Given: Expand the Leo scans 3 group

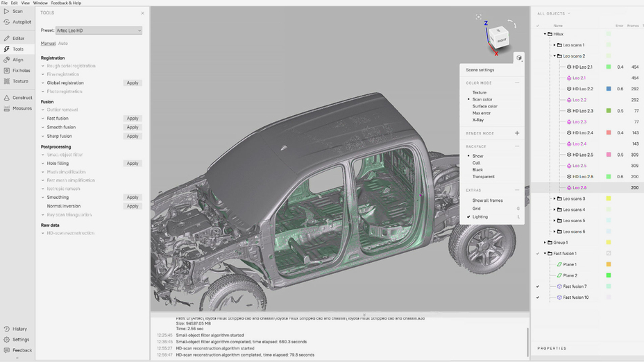Looking at the screenshot, I should [554, 199].
